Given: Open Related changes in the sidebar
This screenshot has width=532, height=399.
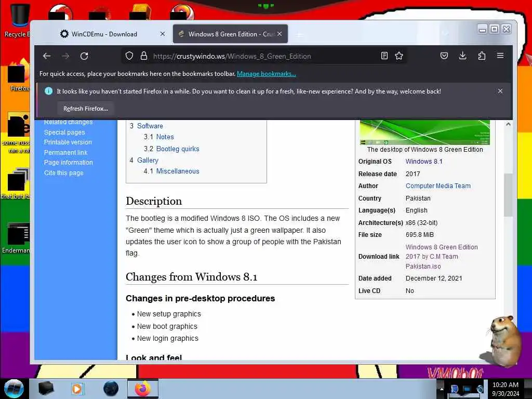Looking at the screenshot, I should [68, 122].
